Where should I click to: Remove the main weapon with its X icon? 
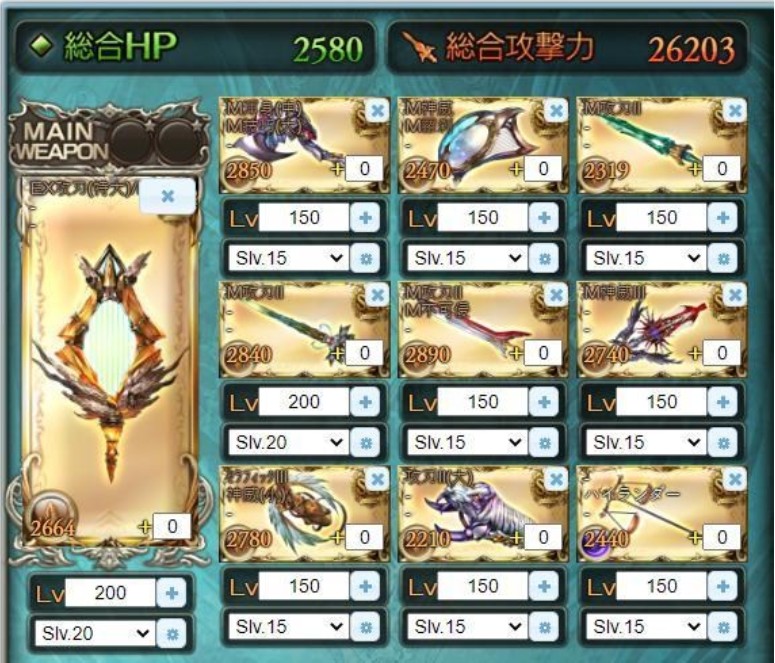[168, 196]
